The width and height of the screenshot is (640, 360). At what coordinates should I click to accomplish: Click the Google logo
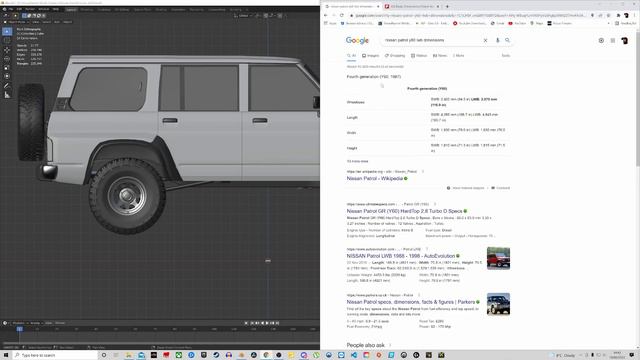point(357,40)
